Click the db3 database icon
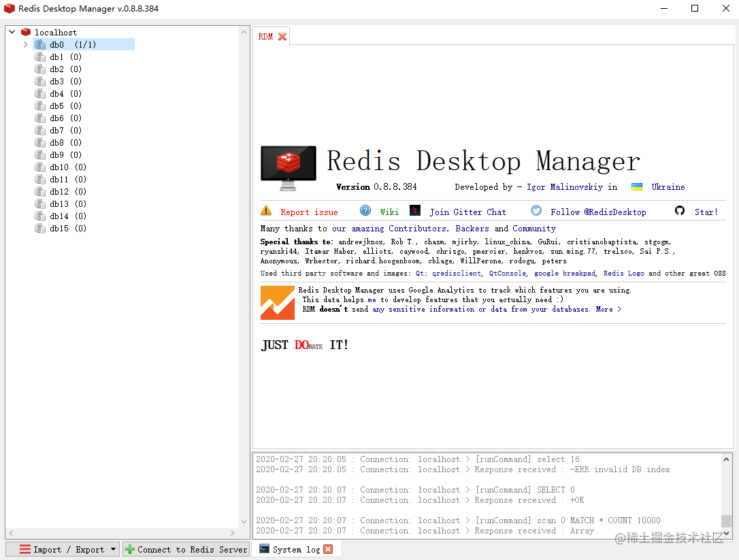Screen dimensions: 739x560 pos(41,81)
